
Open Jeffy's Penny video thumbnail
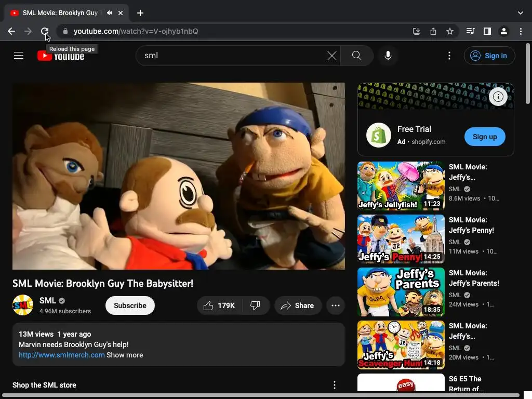401,238
